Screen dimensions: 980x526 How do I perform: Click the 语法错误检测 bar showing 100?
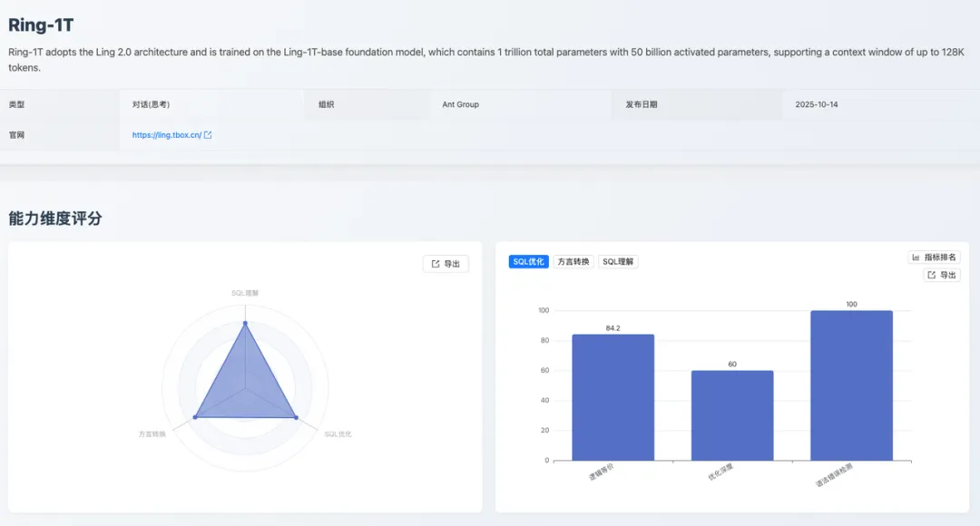click(x=851, y=385)
